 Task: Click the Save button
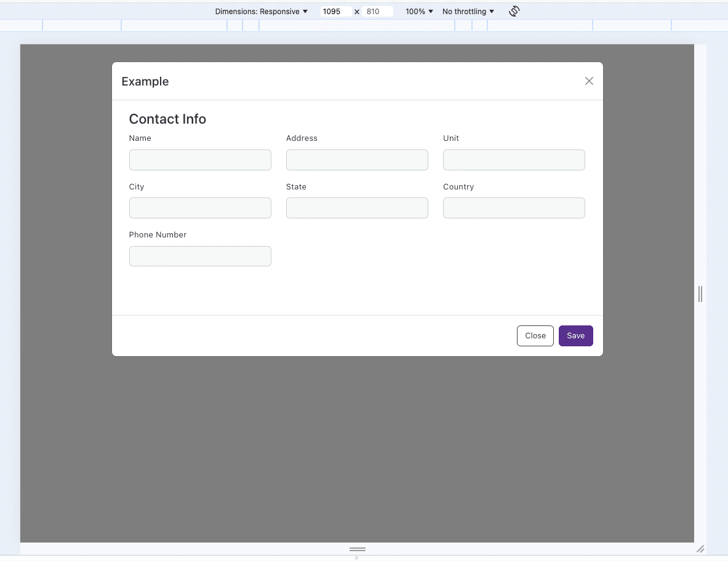575,336
